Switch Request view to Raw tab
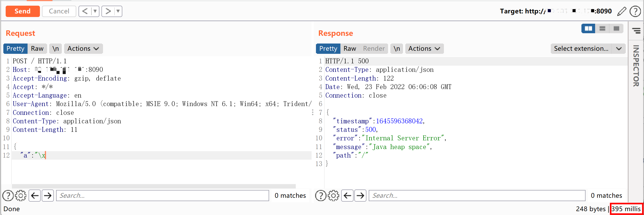 point(37,49)
